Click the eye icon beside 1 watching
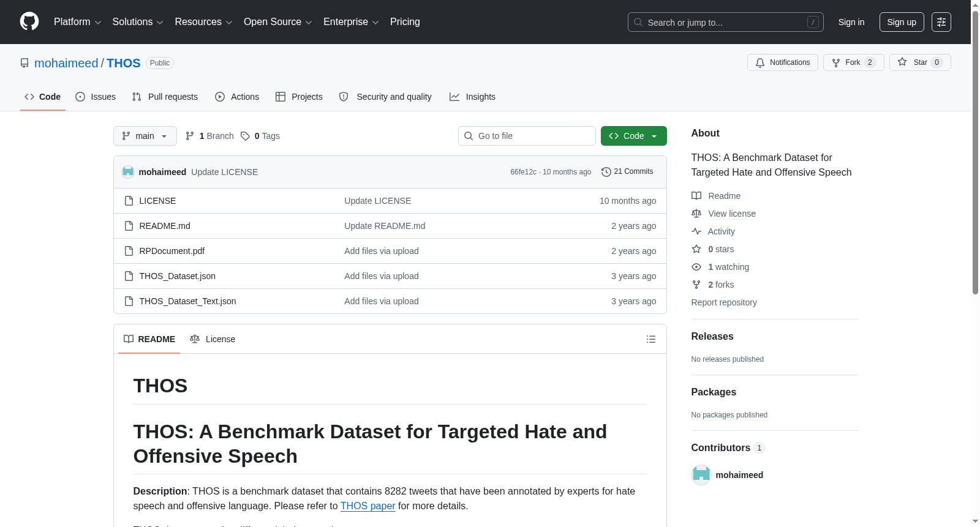Image resolution: width=980 pixels, height=527 pixels. click(696, 267)
